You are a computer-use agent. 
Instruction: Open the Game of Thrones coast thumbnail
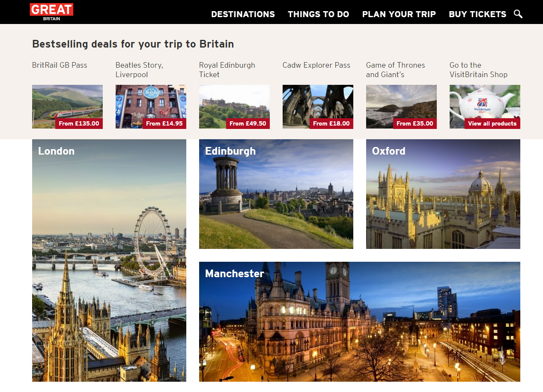coord(401,107)
